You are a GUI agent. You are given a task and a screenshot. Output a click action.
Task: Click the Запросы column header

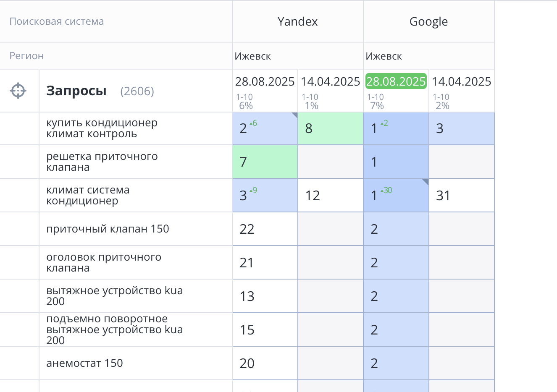tap(76, 91)
